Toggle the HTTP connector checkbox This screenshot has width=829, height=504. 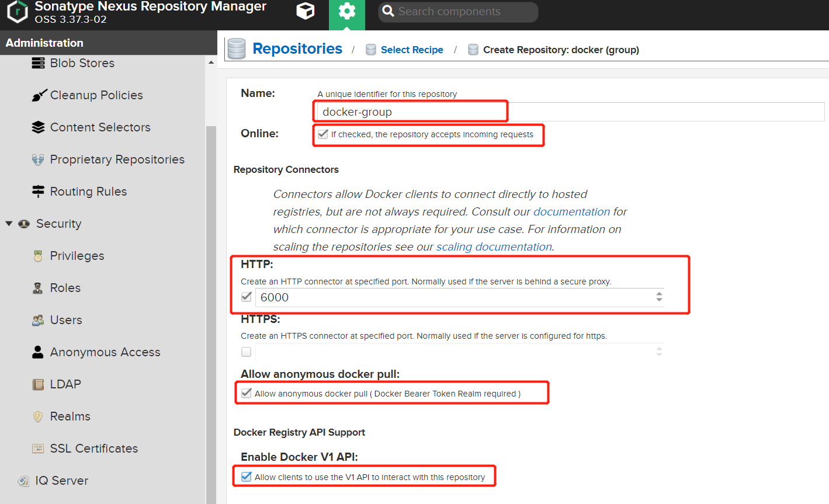click(247, 297)
